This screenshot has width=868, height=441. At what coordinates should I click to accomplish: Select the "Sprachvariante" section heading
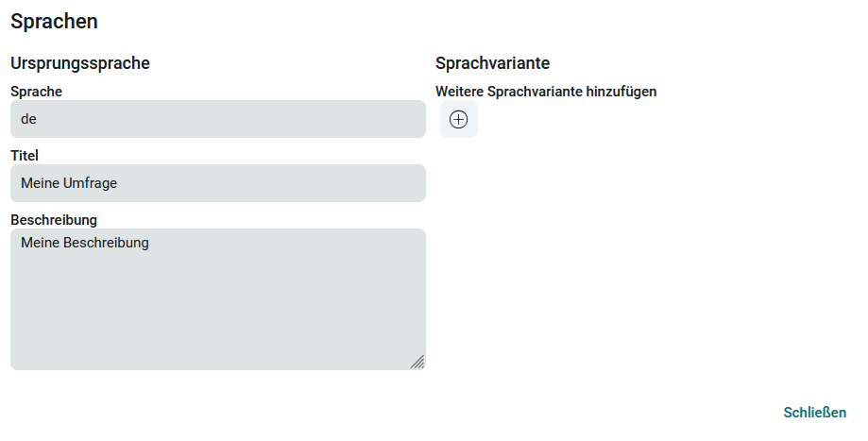click(492, 63)
